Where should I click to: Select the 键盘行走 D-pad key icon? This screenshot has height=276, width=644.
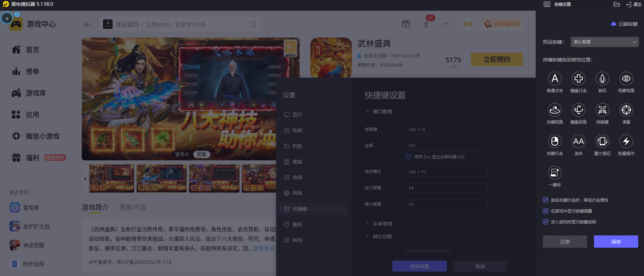coord(579,78)
